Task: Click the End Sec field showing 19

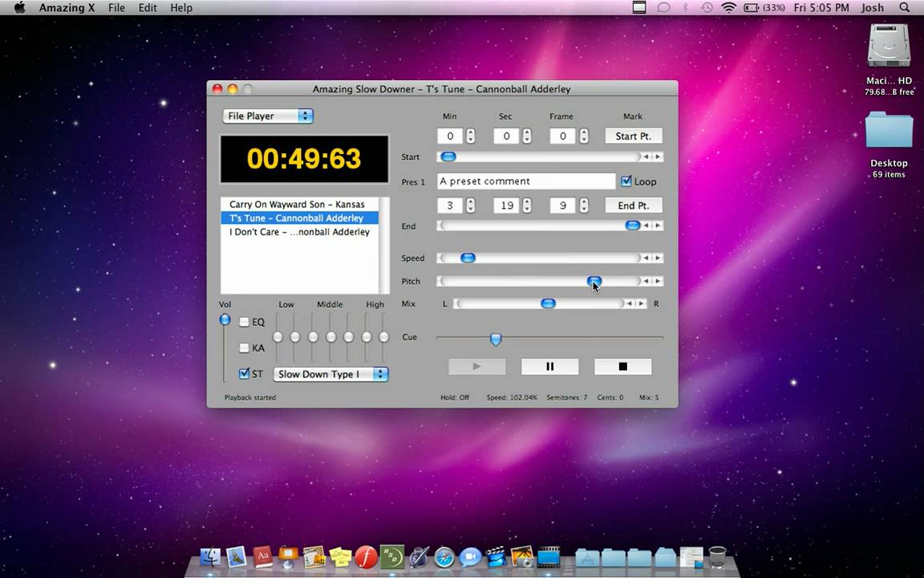Action: pyautogui.click(x=506, y=206)
